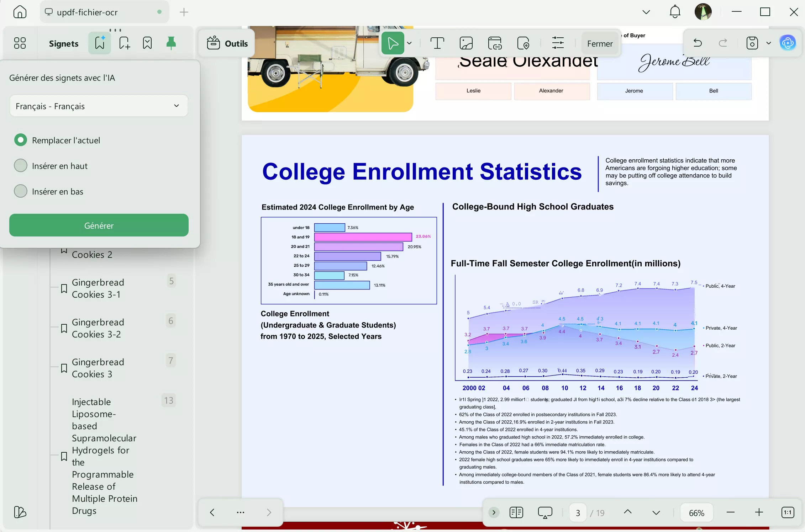Open the Français - Français language dropdown
The image size is (805, 532).
(x=99, y=106)
